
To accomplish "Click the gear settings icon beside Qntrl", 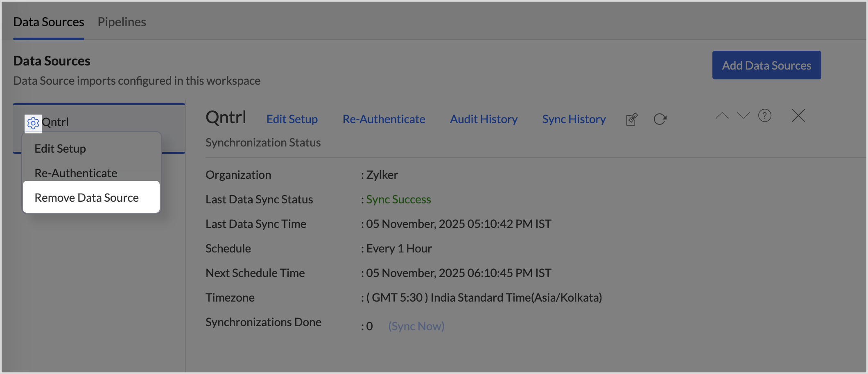I will click(x=33, y=123).
